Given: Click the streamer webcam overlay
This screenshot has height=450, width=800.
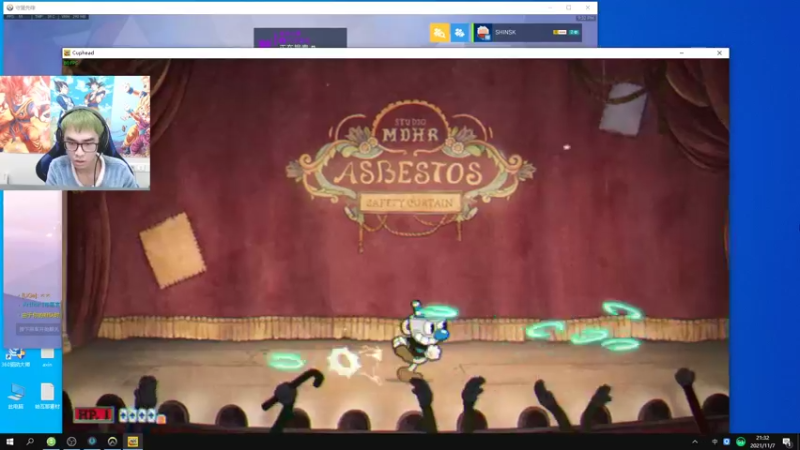Looking at the screenshot, I should click(x=75, y=133).
